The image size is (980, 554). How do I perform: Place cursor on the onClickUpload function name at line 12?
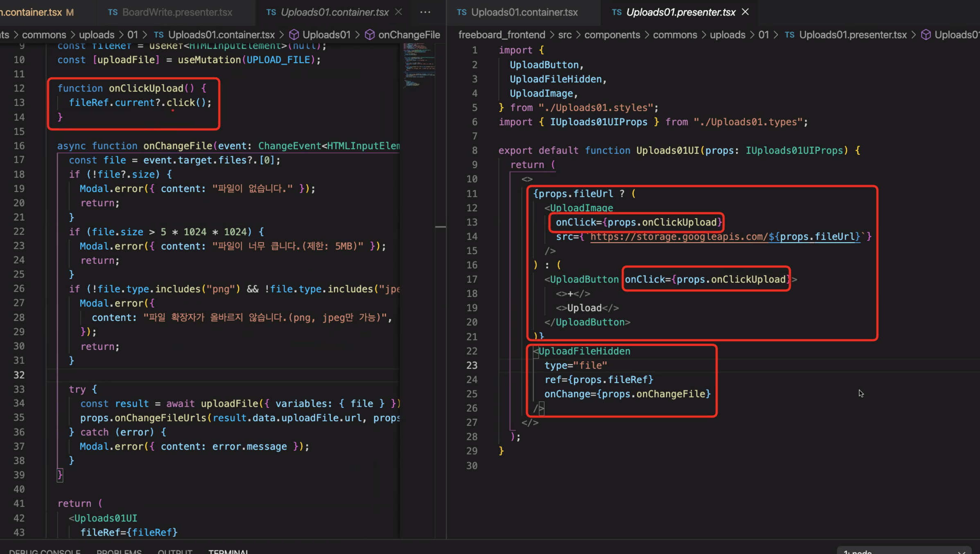click(x=146, y=88)
